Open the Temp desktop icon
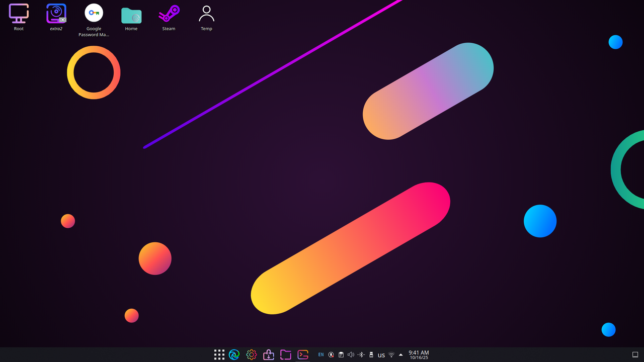Image resolution: width=644 pixels, height=362 pixels. click(x=206, y=17)
